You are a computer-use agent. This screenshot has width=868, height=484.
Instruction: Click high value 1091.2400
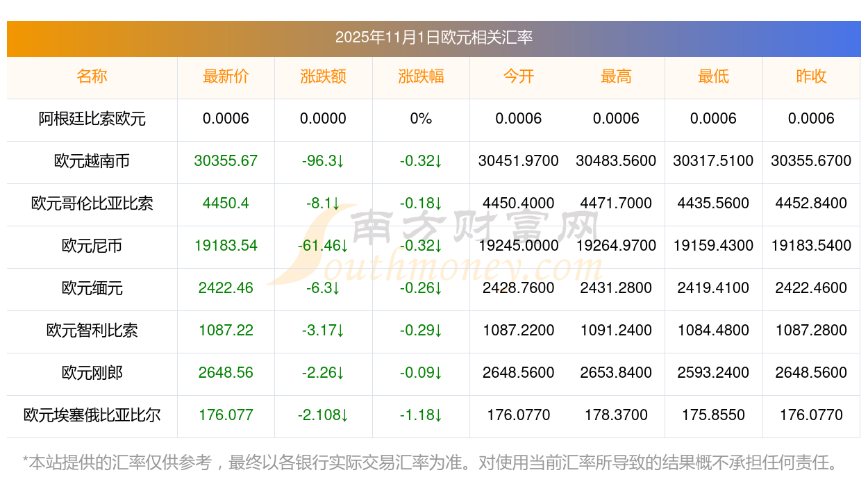(x=616, y=331)
